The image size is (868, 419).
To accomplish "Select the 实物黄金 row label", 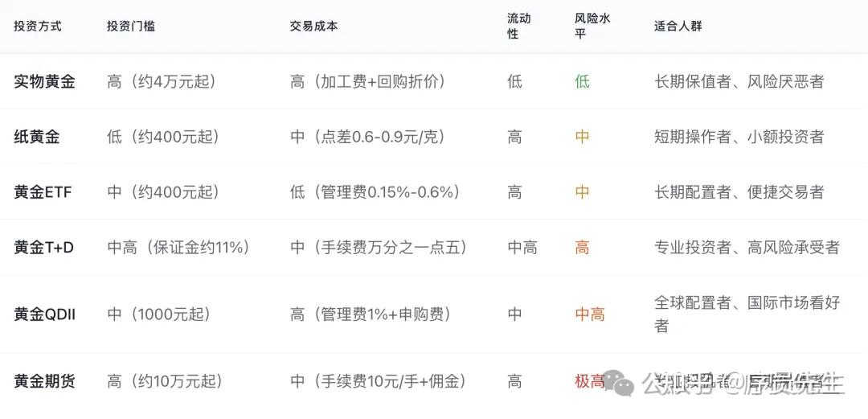I will pos(45,81).
